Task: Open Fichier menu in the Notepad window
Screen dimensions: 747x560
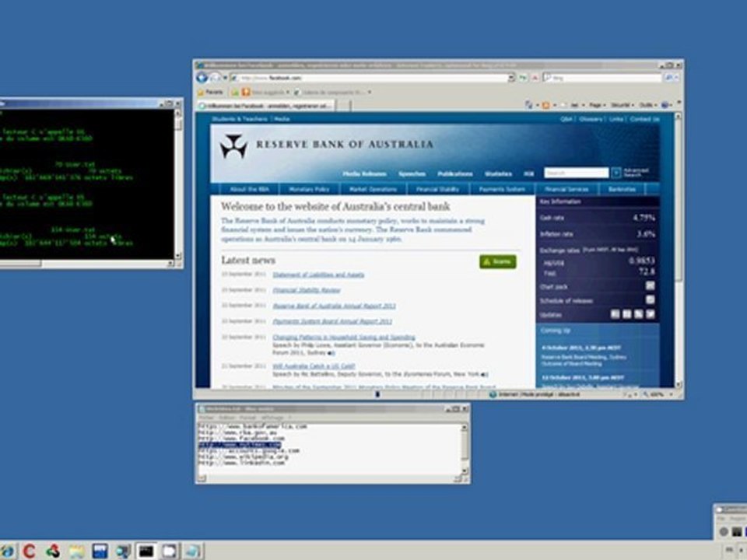Action: click(x=206, y=418)
